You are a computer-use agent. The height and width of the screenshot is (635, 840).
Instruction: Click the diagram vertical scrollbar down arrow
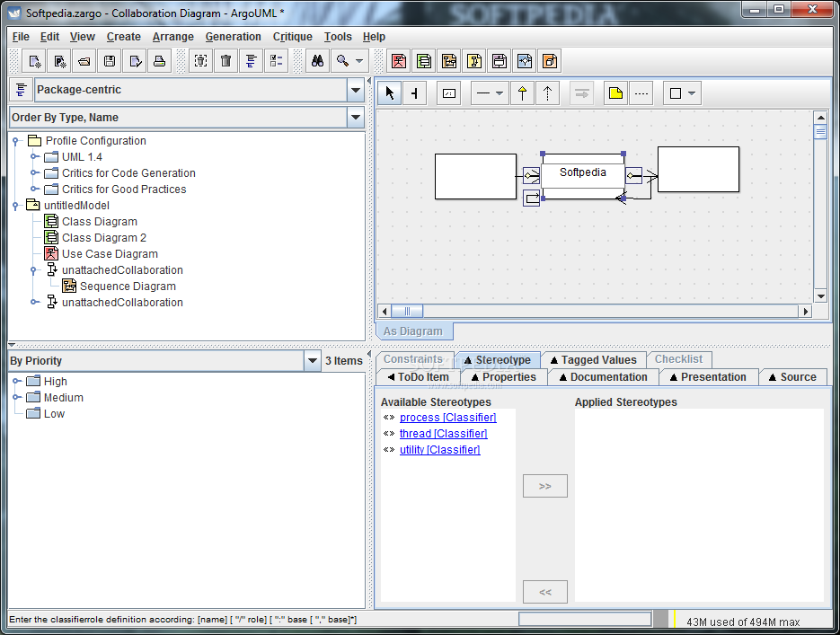pos(820,296)
